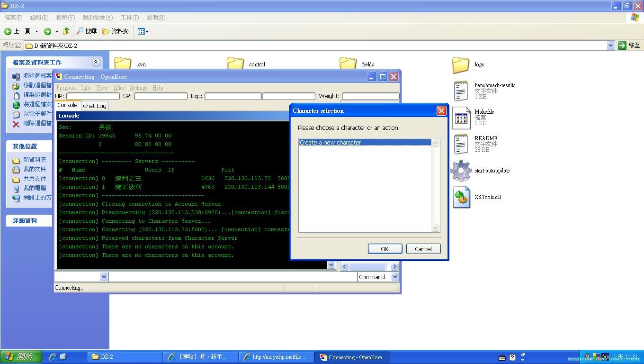Open the Settings menu in OpenKore
644x364 pixels.
click(138, 88)
